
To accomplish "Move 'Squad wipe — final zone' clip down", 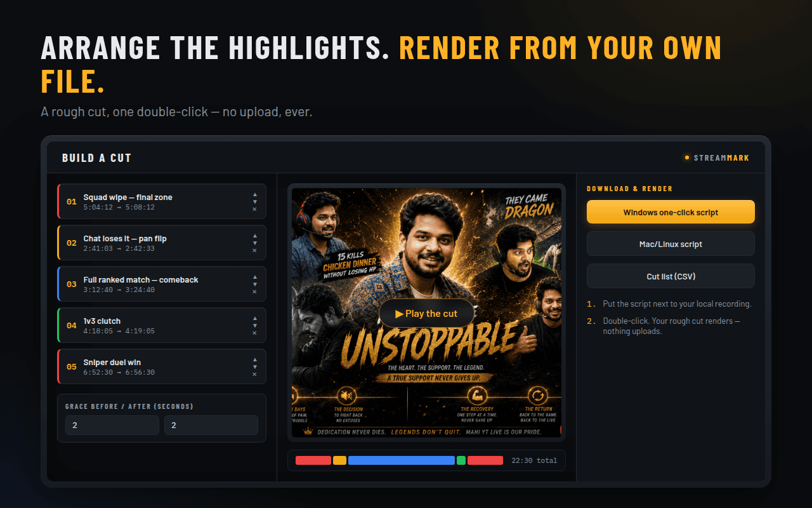I will tap(254, 202).
